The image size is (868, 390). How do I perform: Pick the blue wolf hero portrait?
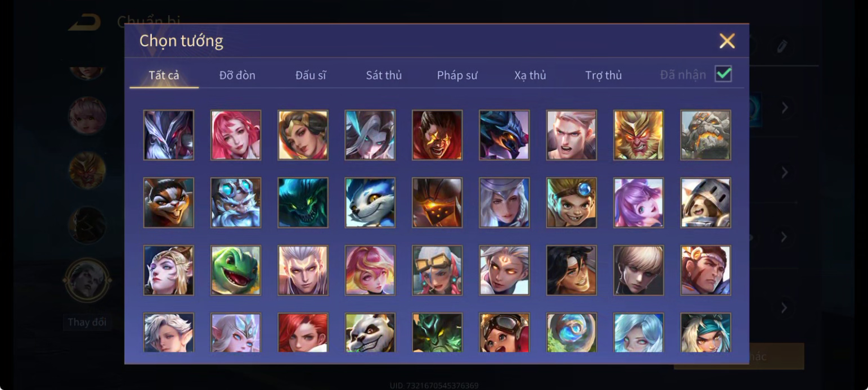coord(370,203)
